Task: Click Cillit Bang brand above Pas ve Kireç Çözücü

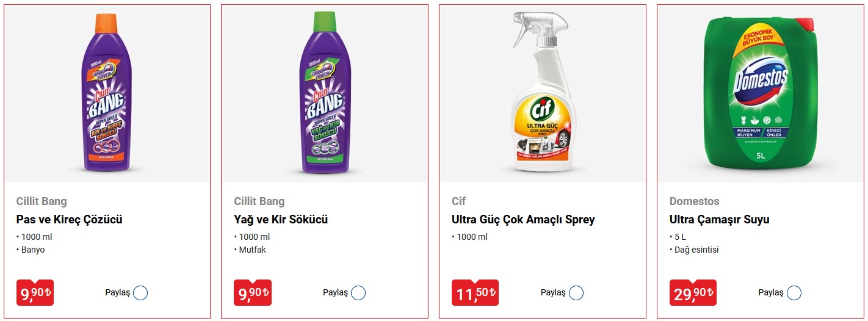Action: coord(42,201)
